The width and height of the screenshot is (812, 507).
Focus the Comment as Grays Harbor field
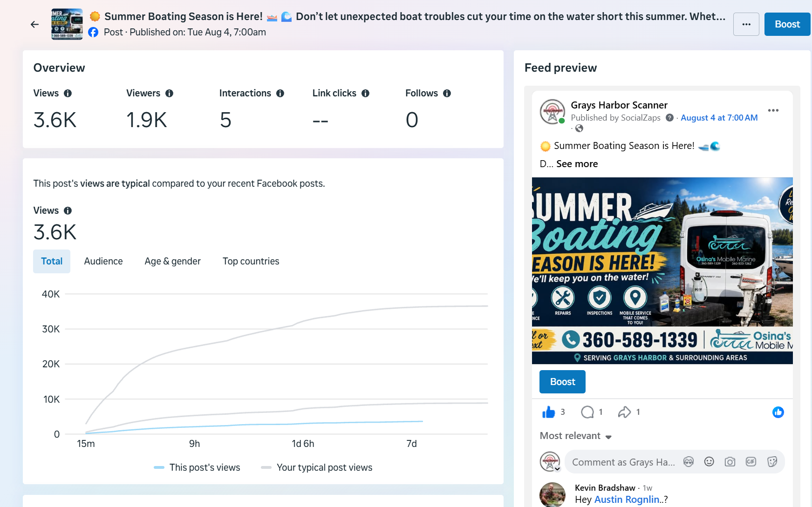tap(623, 462)
